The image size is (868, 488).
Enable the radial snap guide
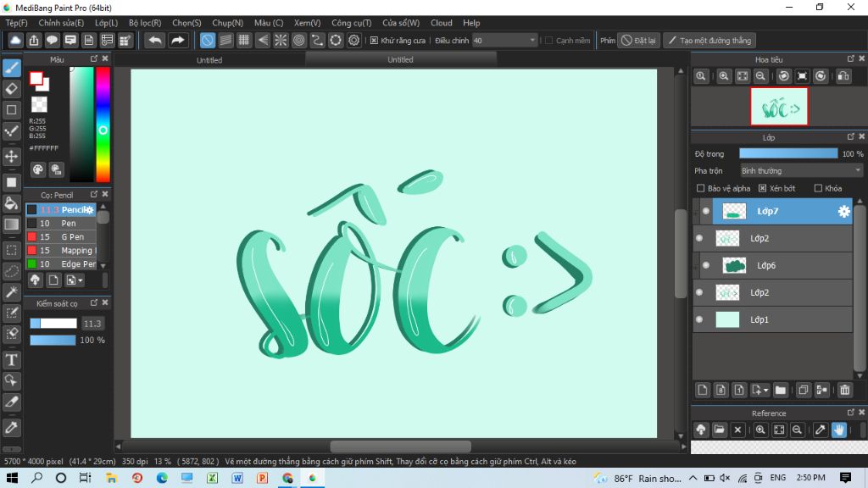281,41
